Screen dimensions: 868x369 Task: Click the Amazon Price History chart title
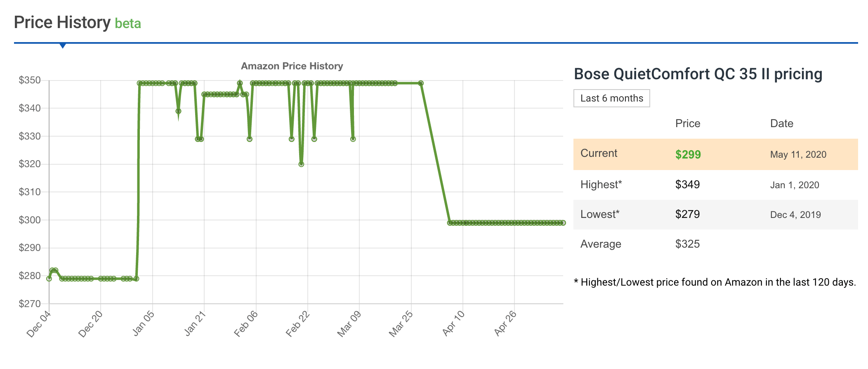tap(292, 66)
